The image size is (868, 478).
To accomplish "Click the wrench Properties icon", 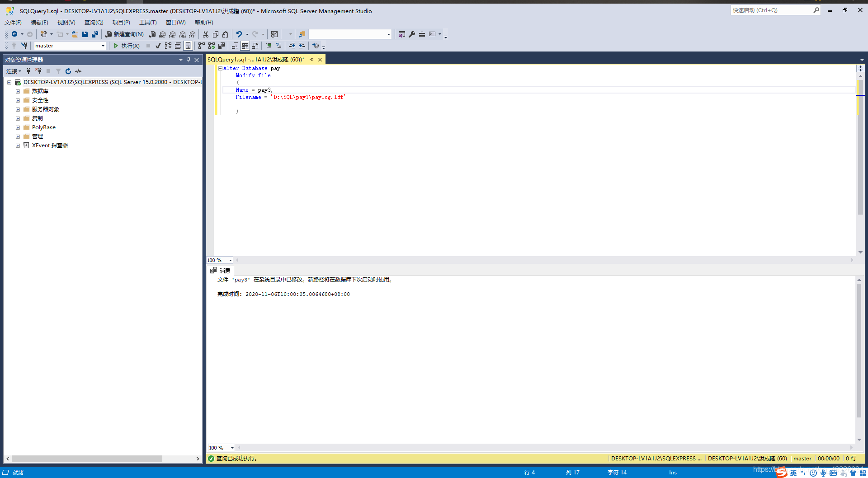I will point(412,34).
